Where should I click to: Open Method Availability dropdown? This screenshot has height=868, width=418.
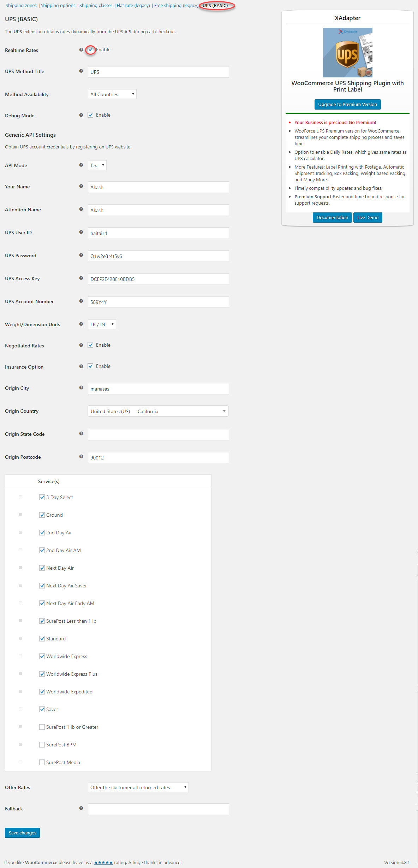coord(112,94)
